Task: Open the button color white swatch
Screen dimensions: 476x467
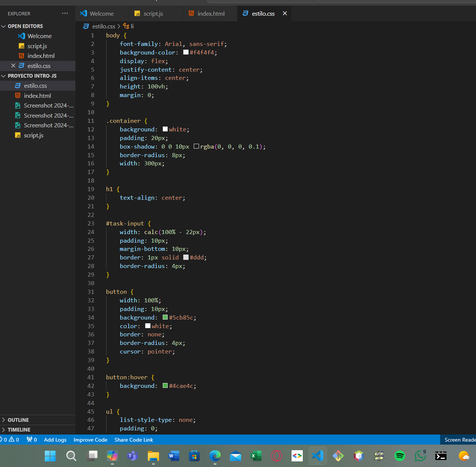Action: (148, 326)
